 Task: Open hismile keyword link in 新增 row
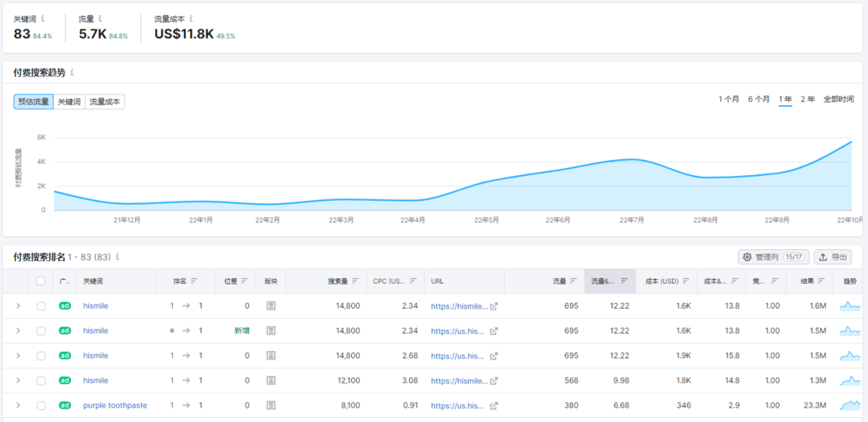[96, 330]
